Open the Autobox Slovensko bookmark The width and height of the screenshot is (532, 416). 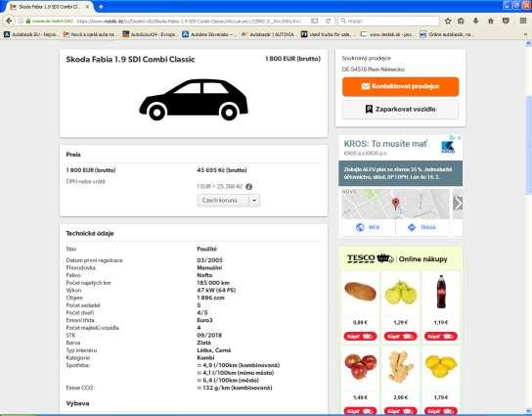click(209, 34)
